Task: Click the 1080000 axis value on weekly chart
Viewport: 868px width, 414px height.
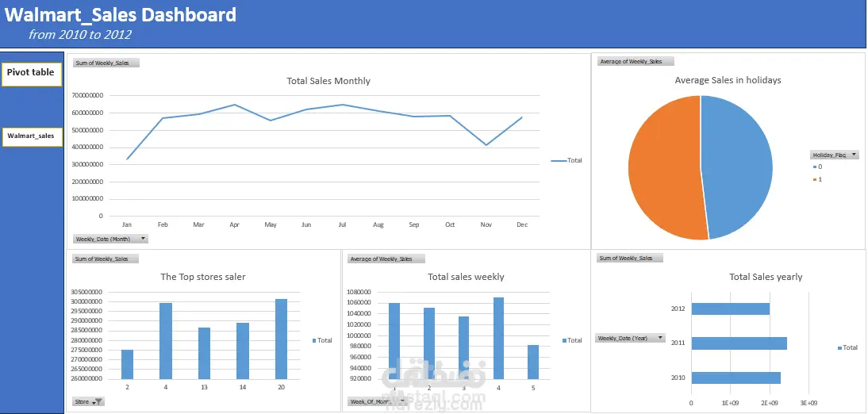Action: (358, 292)
